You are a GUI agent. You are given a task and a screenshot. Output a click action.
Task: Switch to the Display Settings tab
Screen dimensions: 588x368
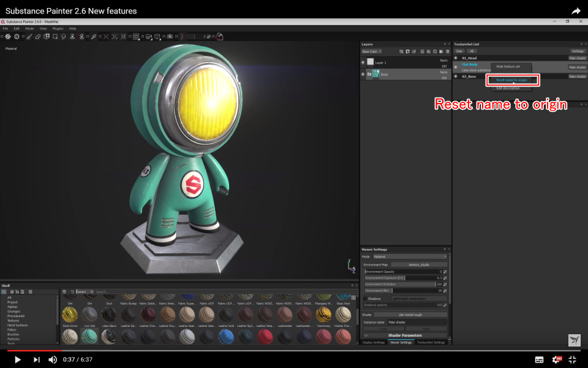[x=374, y=342]
